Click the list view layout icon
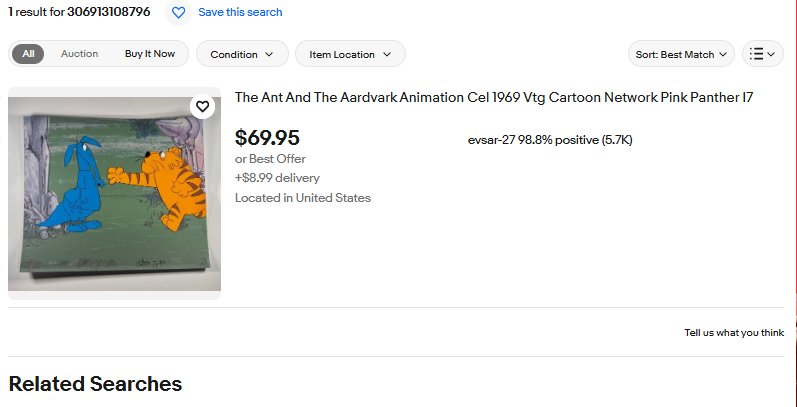This screenshot has width=797, height=407. 756,54
